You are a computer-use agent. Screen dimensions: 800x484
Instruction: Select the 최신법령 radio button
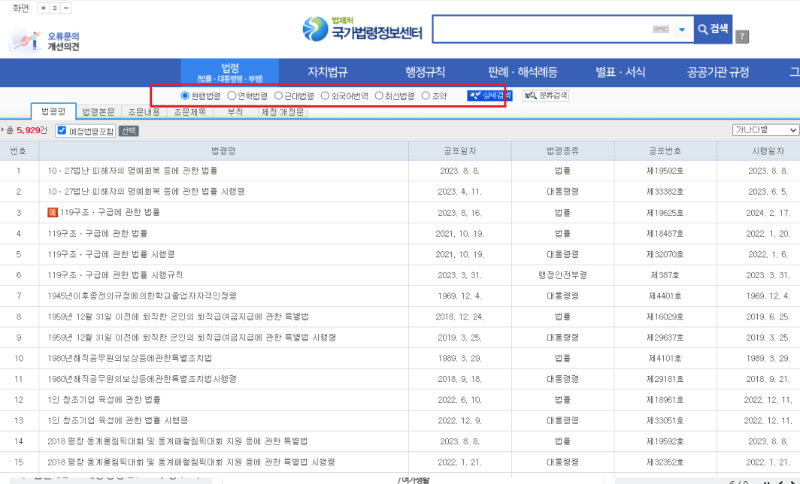coord(379,95)
